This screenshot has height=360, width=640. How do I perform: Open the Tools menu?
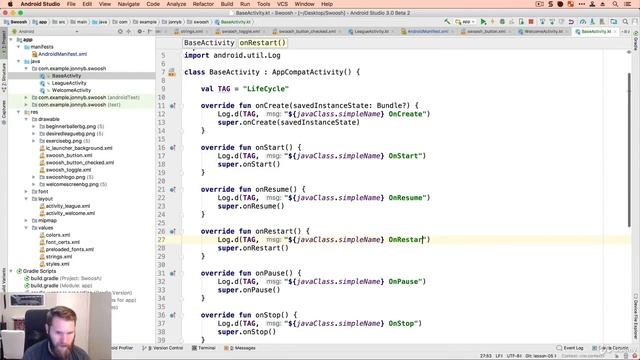tap(263, 4)
